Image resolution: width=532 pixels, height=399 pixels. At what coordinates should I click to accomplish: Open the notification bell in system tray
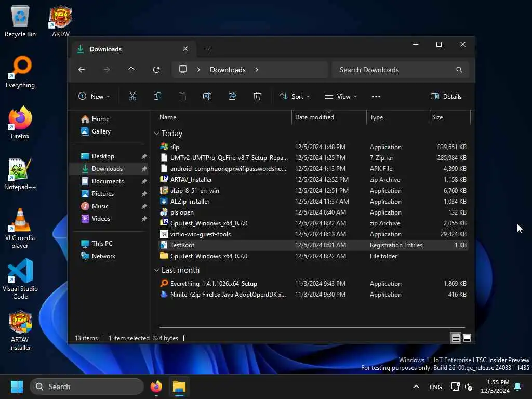518,387
